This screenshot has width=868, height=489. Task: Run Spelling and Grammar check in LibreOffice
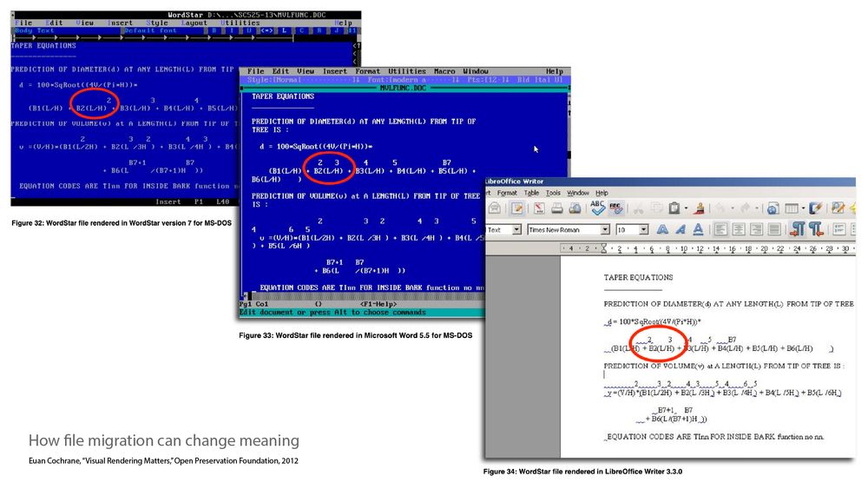coord(597,208)
